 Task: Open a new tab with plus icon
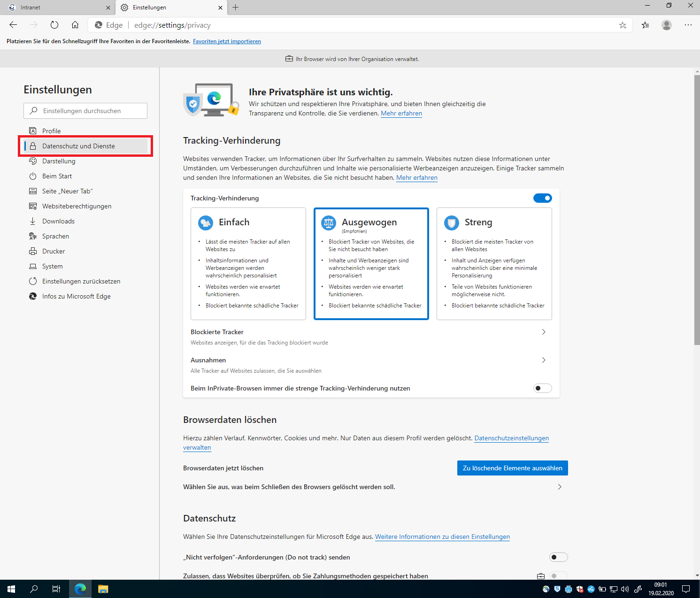(x=236, y=8)
